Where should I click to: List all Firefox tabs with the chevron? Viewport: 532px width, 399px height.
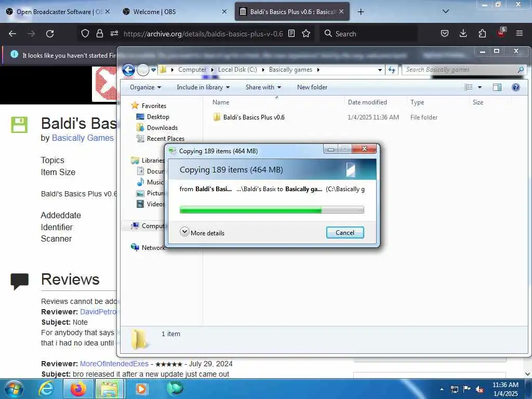[x=446, y=11]
